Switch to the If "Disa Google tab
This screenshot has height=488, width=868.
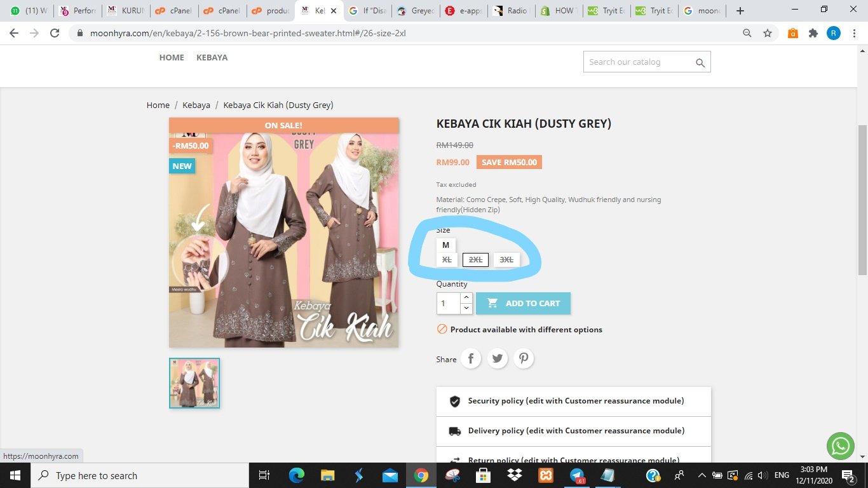pyautogui.click(x=367, y=11)
